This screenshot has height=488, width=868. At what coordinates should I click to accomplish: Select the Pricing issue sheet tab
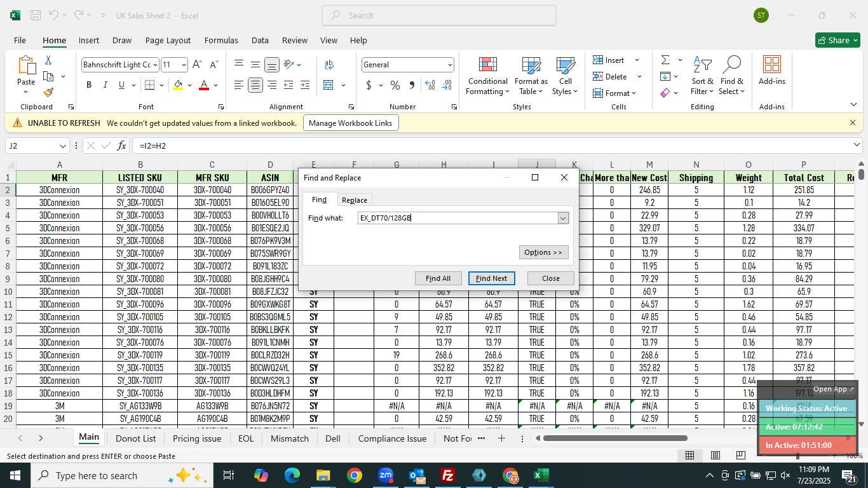[x=197, y=438]
